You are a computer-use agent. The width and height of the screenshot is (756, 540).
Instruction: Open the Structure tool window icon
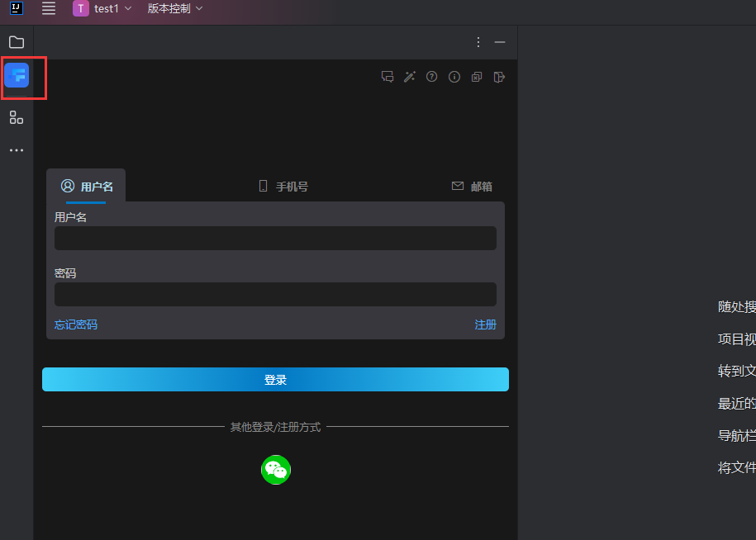tap(17, 117)
